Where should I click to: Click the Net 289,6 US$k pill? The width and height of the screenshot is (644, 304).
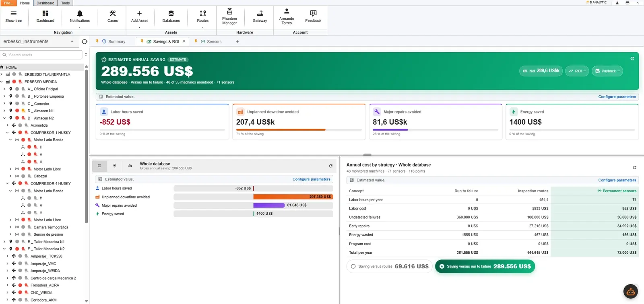click(x=541, y=71)
